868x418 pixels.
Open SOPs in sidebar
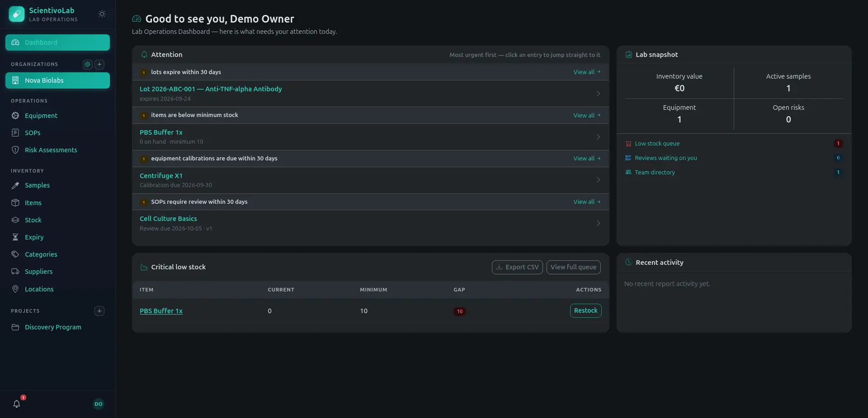(57, 133)
